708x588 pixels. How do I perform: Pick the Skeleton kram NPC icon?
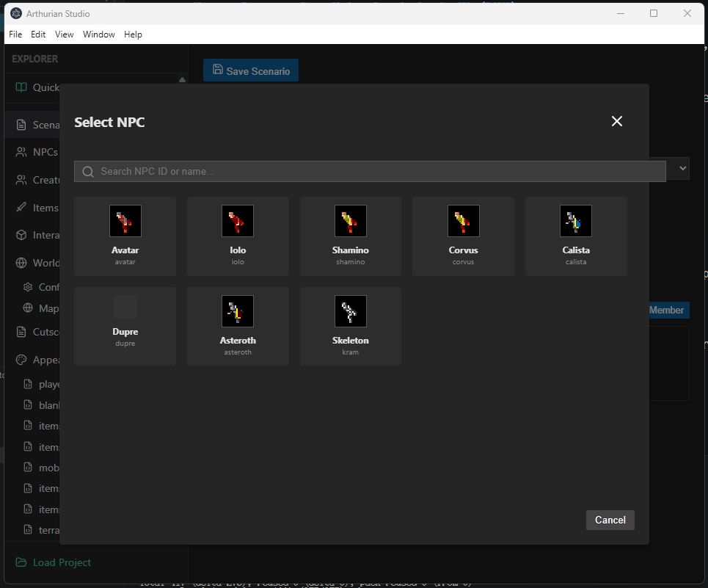[351, 311]
